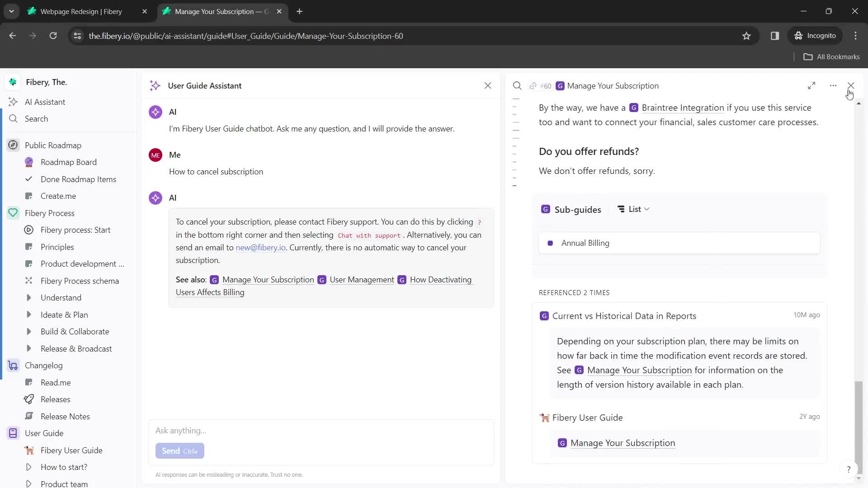The height and width of the screenshot is (488, 868).
Task: Open the Manage Your Subscription guide link
Action: point(268,279)
